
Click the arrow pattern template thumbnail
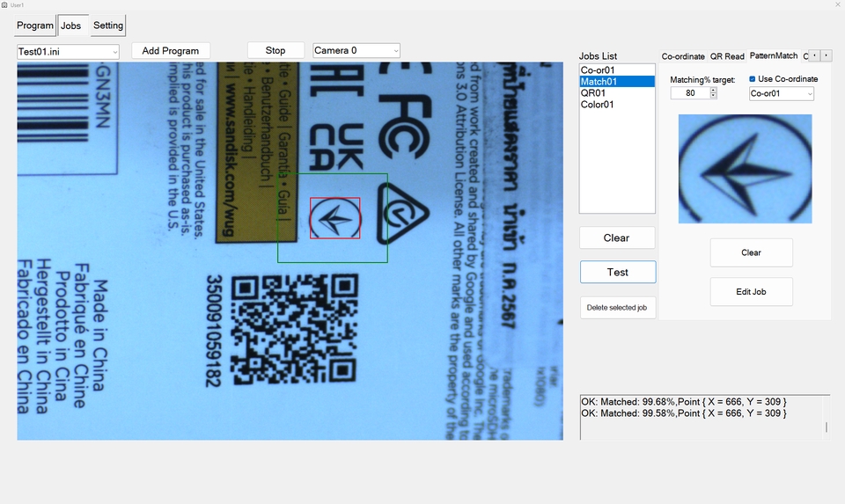[745, 169]
